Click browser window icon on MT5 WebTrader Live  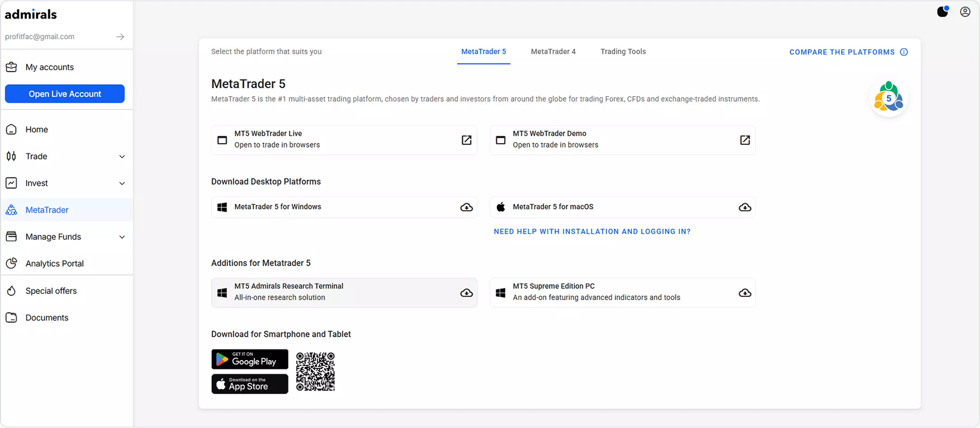[x=222, y=140]
